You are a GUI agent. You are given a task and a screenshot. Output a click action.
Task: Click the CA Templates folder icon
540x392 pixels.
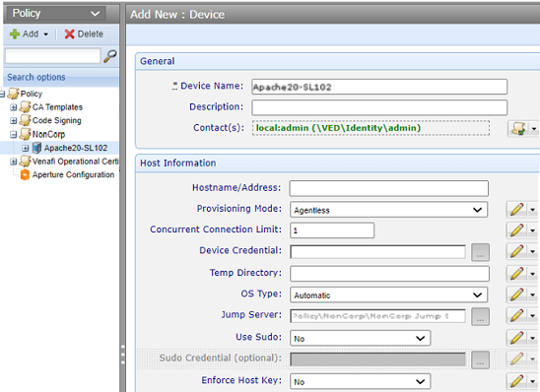point(26,107)
